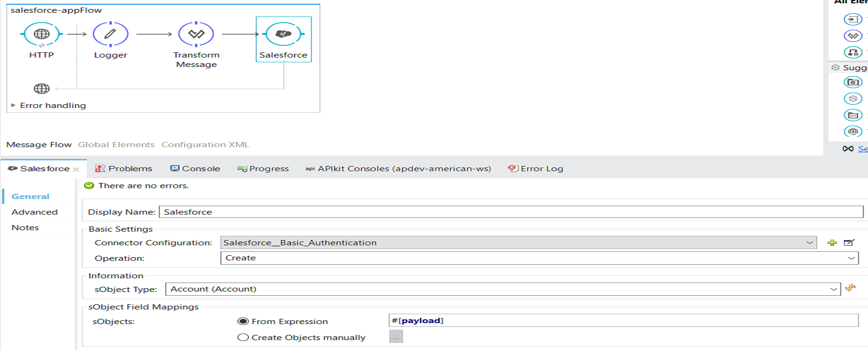The height and width of the screenshot is (350, 868).
Task: Edit the selected connector configuration
Action: pos(849,242)
